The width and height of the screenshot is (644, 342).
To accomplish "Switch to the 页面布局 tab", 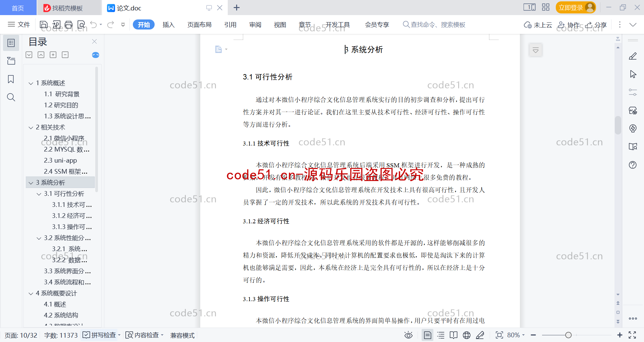I will (199, 24).
